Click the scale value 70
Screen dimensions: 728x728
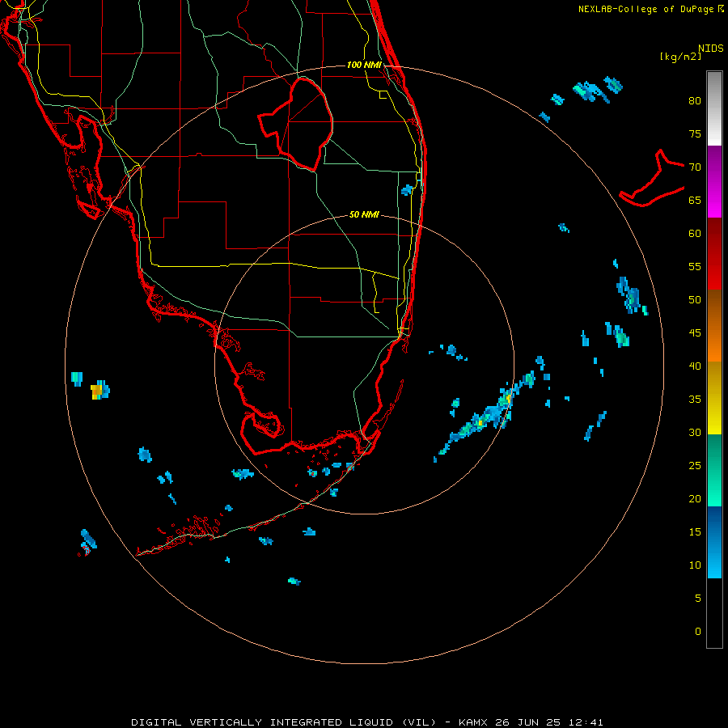pyautogui.click(x=695, y=167)
